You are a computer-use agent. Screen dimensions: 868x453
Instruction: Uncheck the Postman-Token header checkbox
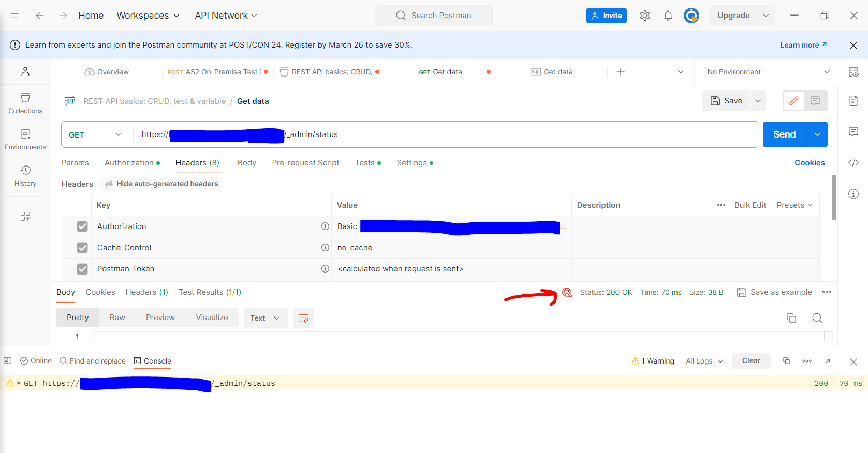[x=82, y=269]
